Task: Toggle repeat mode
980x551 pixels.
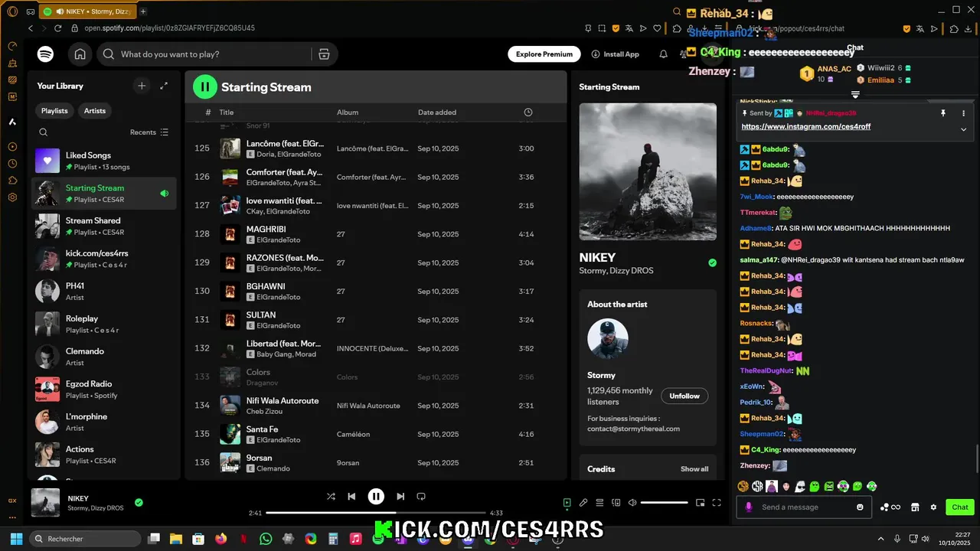Action: [x=421, y=497]
